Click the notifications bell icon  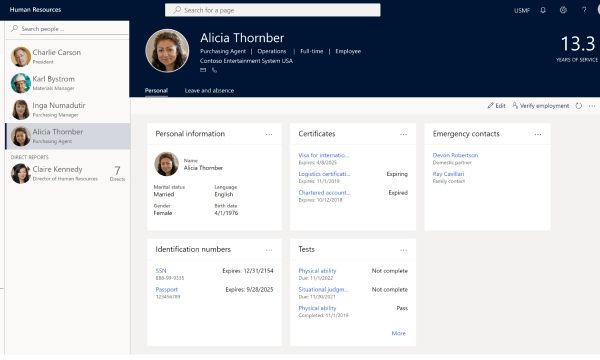pos(543,10)
